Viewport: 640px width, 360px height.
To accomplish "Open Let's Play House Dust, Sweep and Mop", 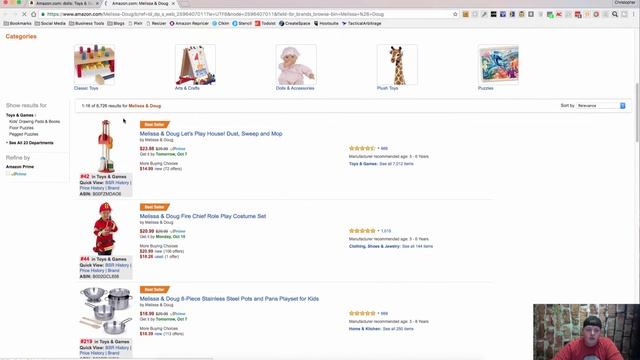I will click(x=211, y=134).
